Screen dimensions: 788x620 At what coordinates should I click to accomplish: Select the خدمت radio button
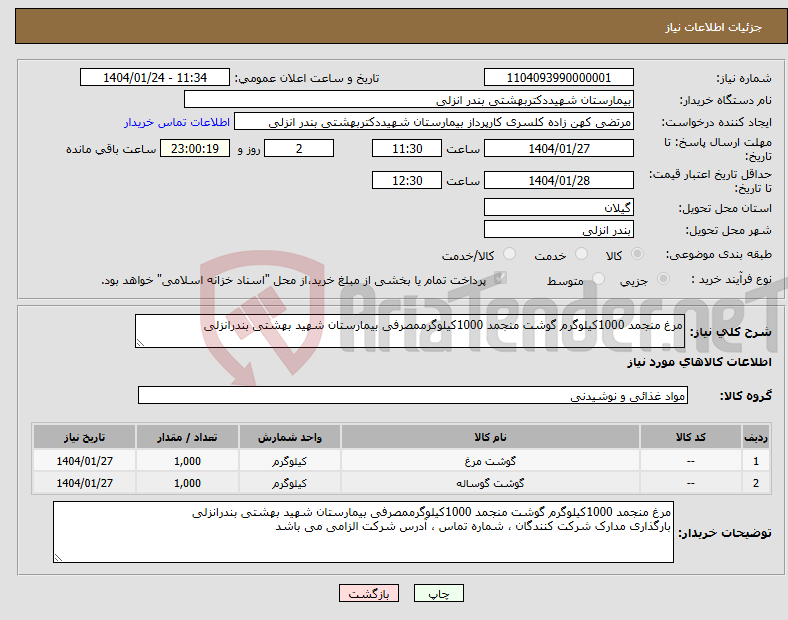[x=581, y=254]
